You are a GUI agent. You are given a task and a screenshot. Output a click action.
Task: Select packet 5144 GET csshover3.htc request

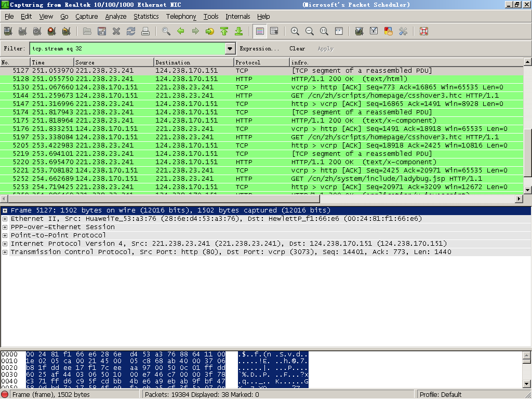262,96
